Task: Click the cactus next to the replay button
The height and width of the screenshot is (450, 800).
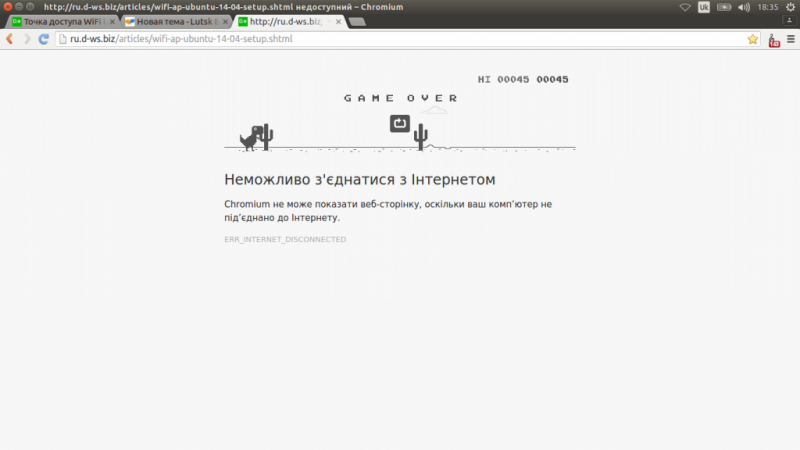Action: (x=420, y=137)
